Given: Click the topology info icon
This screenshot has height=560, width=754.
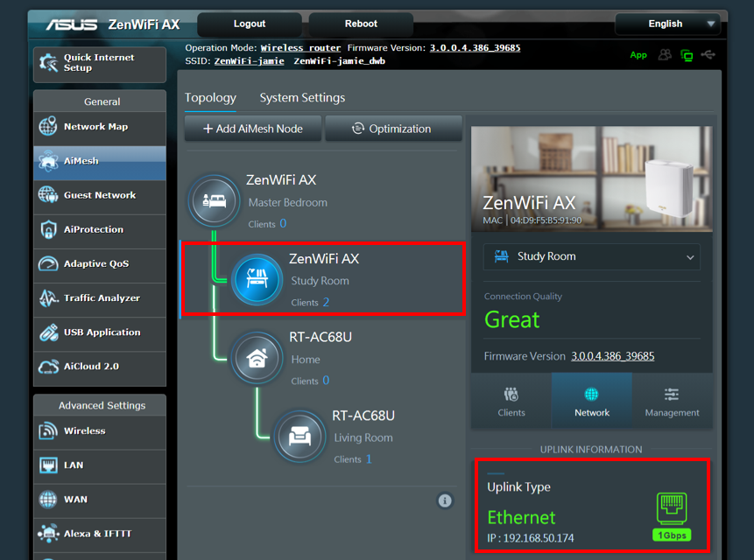Looking at the screenshot, I should (445, 500).
